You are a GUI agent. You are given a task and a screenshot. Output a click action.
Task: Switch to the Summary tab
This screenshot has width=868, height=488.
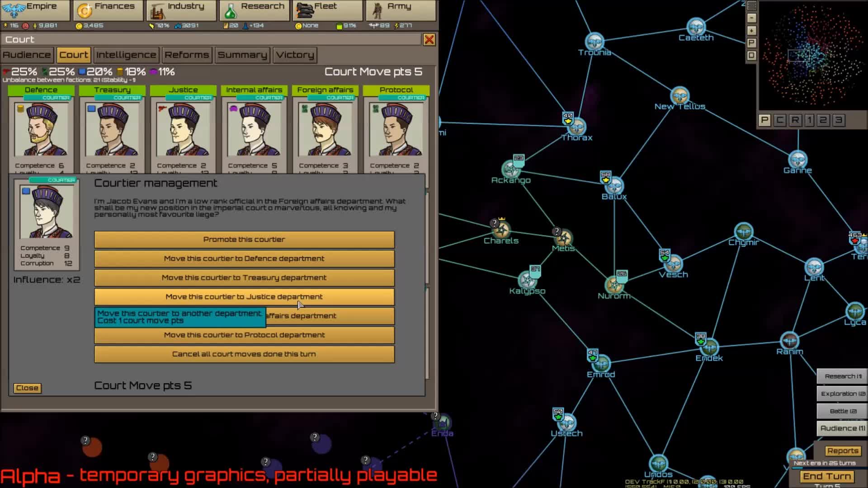coord(242,55)
